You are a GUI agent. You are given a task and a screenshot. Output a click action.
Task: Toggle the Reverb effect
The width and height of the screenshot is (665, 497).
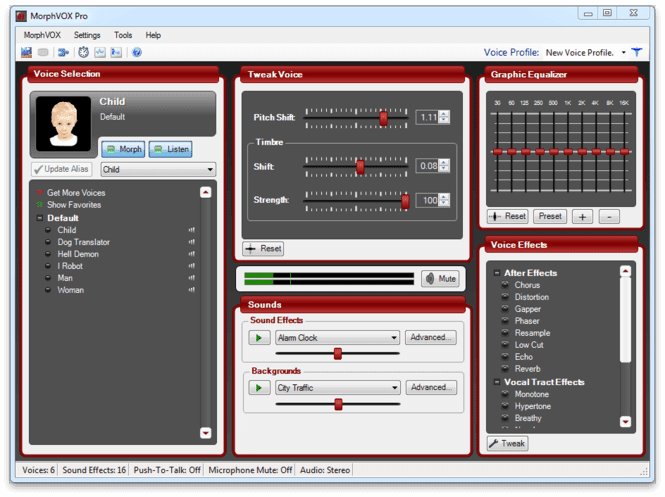tap(505, 369)
